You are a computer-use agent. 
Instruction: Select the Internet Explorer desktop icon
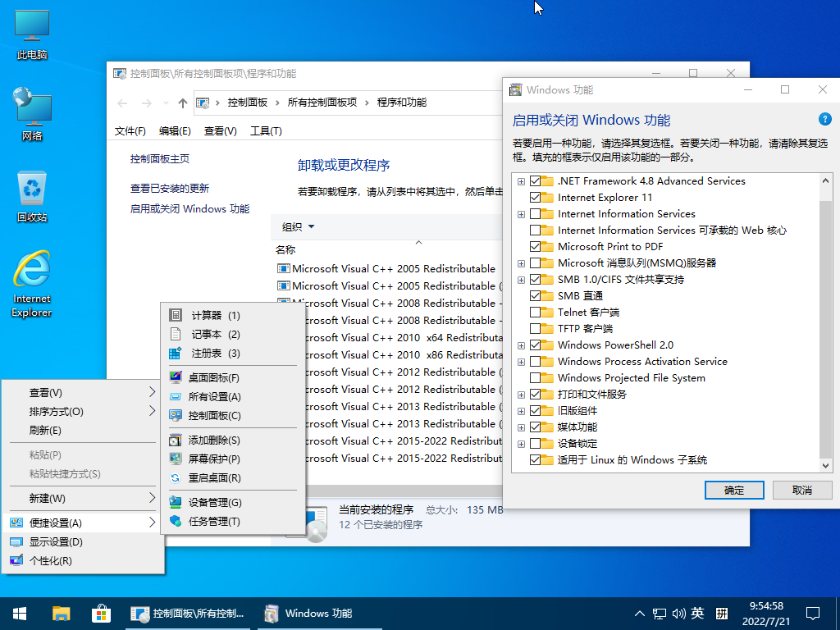[x=32, y=284]
